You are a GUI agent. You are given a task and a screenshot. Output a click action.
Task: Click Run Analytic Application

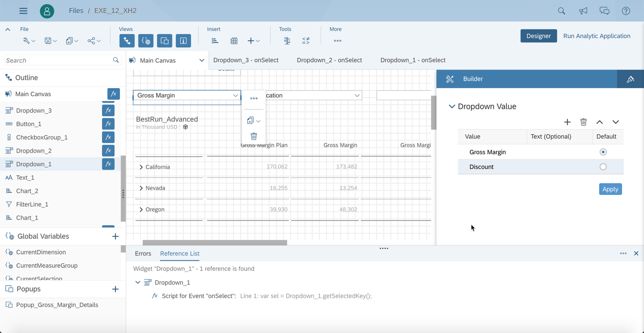[597, 36]
